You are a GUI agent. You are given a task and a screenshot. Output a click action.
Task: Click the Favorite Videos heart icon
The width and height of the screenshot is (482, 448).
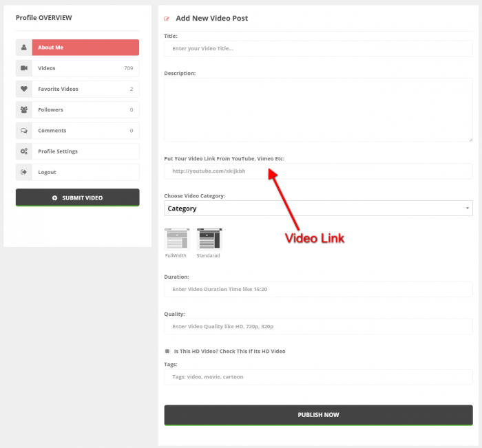[x=24, y=89]
